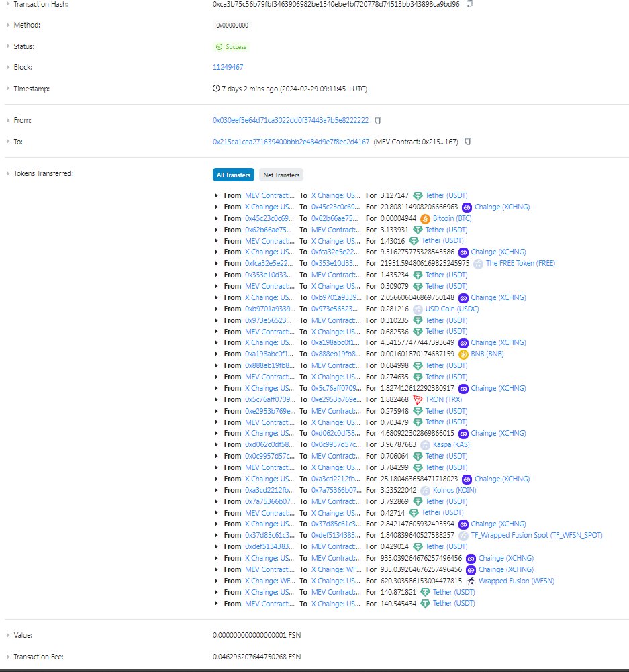Click the clock icon beside the timestamp
The image size is (629, 672).
pyautogui.click(x=216, y=89)
